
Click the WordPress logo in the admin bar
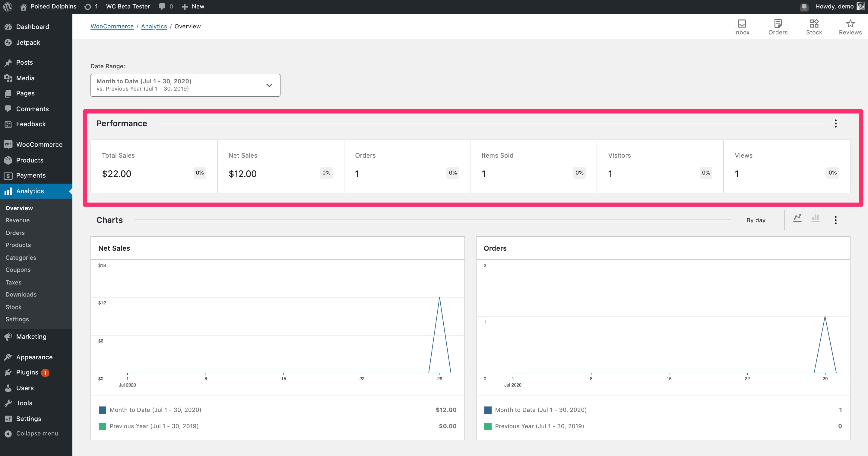pyautogui.click(x=8, y=6)
